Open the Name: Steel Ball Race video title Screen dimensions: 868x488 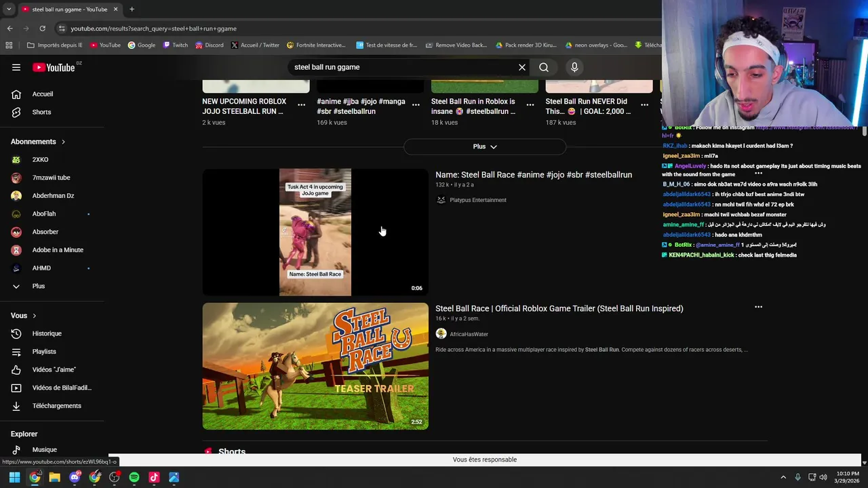point(534,175)
